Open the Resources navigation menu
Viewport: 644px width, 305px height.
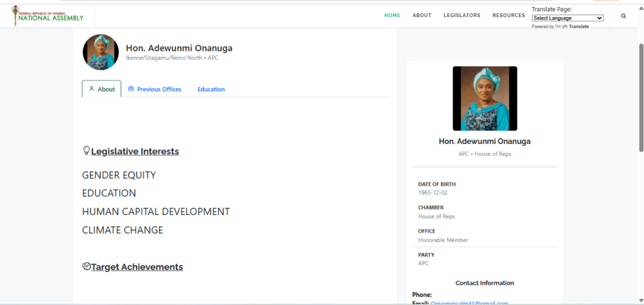point(508,16)
